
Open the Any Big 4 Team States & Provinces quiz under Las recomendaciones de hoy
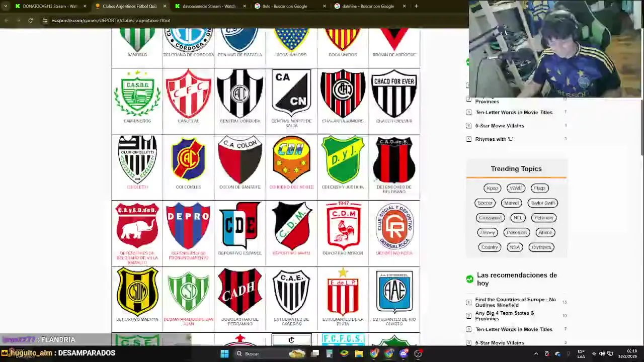tap(505, 316)
